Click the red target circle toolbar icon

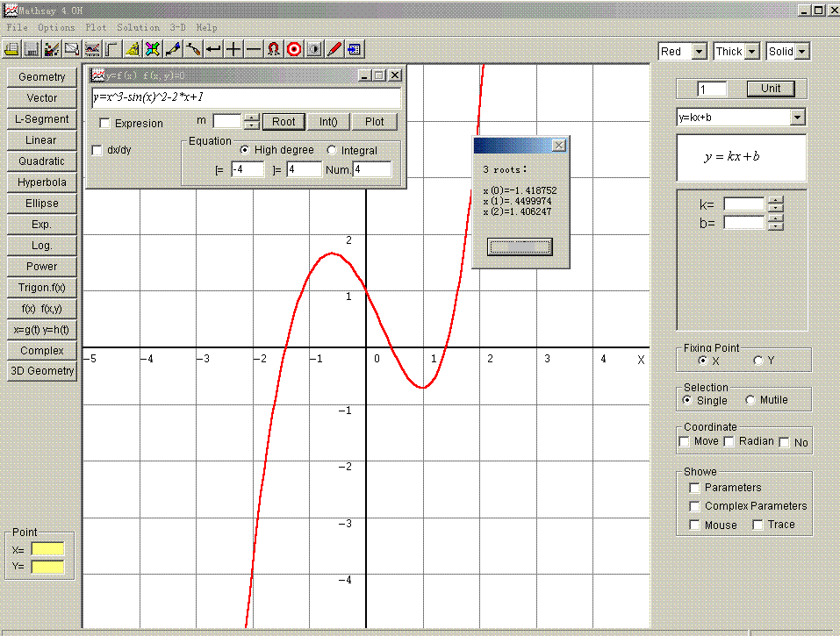[x=294, y=49]
